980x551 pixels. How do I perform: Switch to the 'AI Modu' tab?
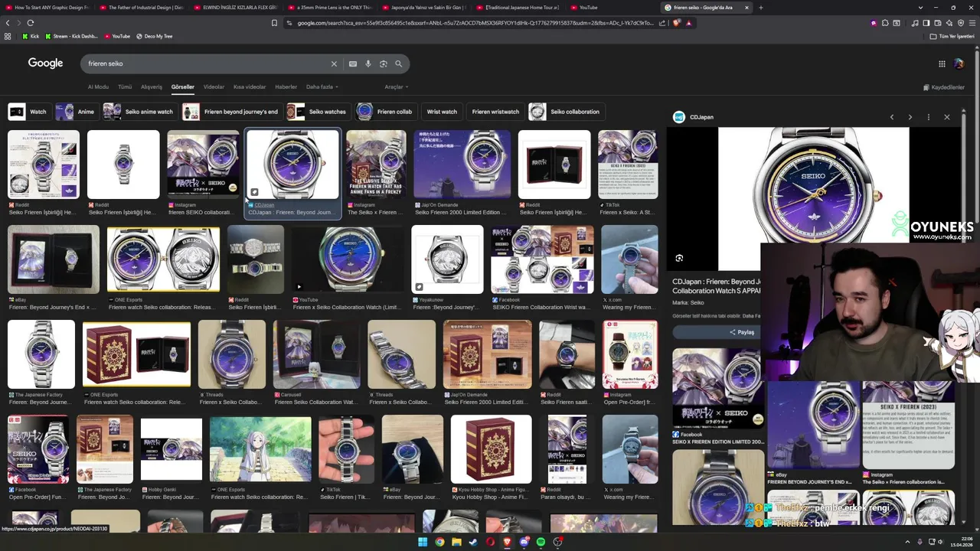point(98,86)
